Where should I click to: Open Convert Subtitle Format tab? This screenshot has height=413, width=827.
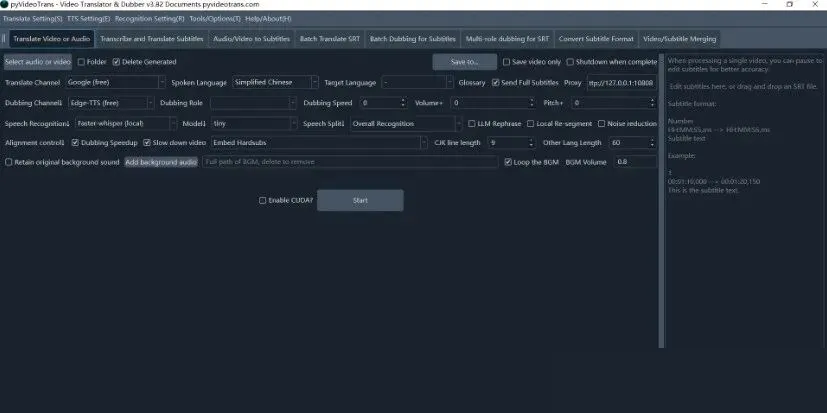point(596,39)
